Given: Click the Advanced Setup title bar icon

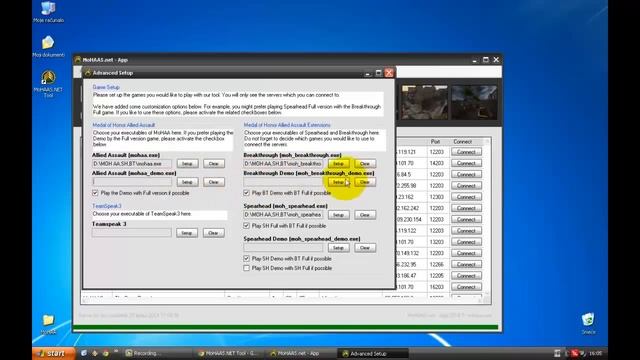Looking at the screenshot, I should tap(87, 73).
